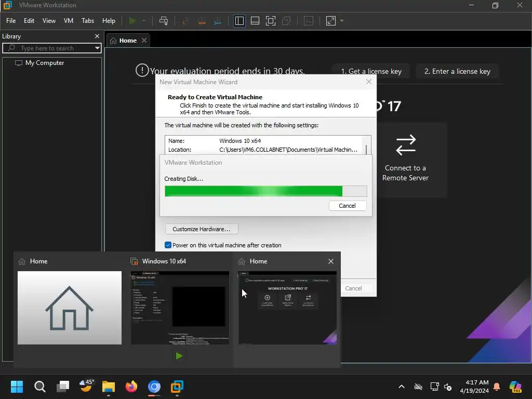Viewport: 532px width, 399px height.
Task: Open Chrome from taskbar
Action: (154, 387)
